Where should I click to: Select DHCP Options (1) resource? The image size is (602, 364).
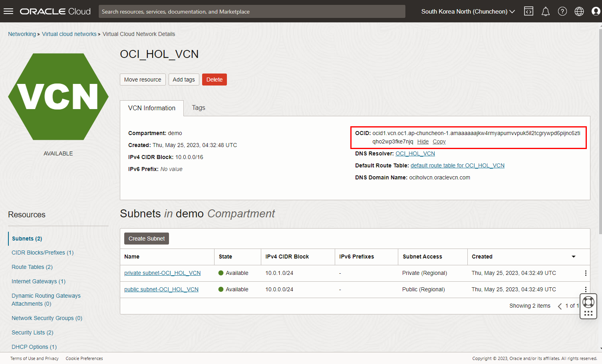34,347
